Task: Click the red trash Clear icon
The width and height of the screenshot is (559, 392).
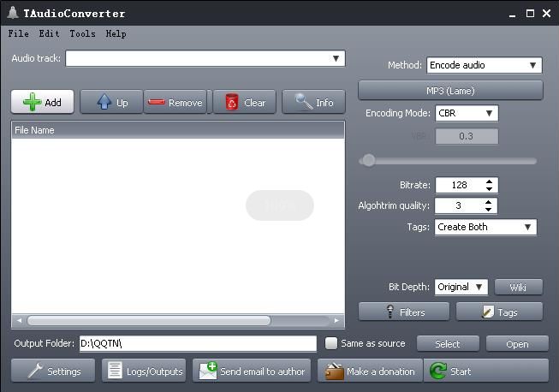Action: pyautogui.click(x=232, y=102)
